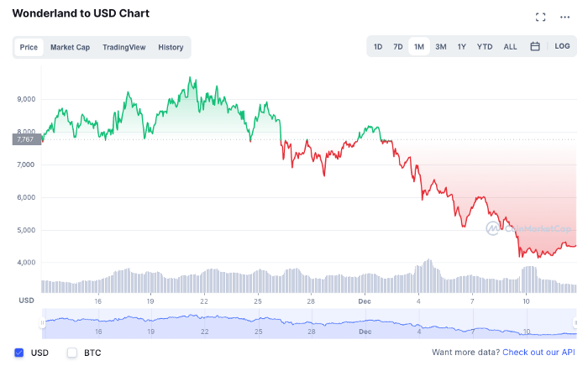Switch to the TradingView tab
The image size is (588, 366).
(x=124, y=47)
